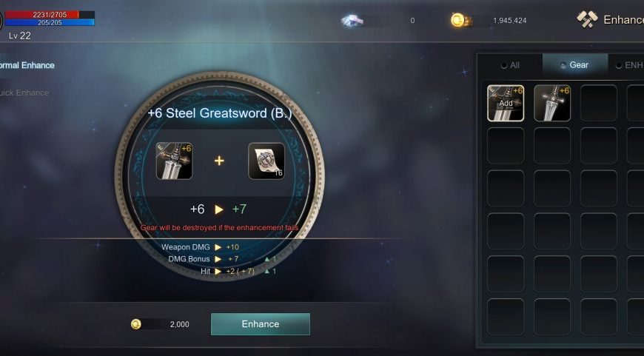Image resolution: width=644 pixels, height=356 pixels.
Task: Click the enhancement scroll icon showing 16
Action: [x=266, y=161]
